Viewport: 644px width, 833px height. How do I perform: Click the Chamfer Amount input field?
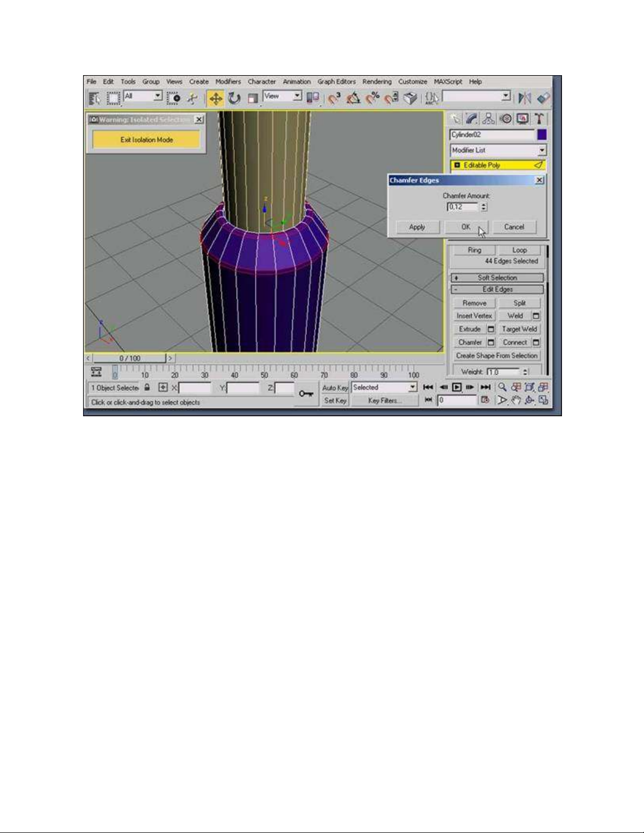pos(462,207)
